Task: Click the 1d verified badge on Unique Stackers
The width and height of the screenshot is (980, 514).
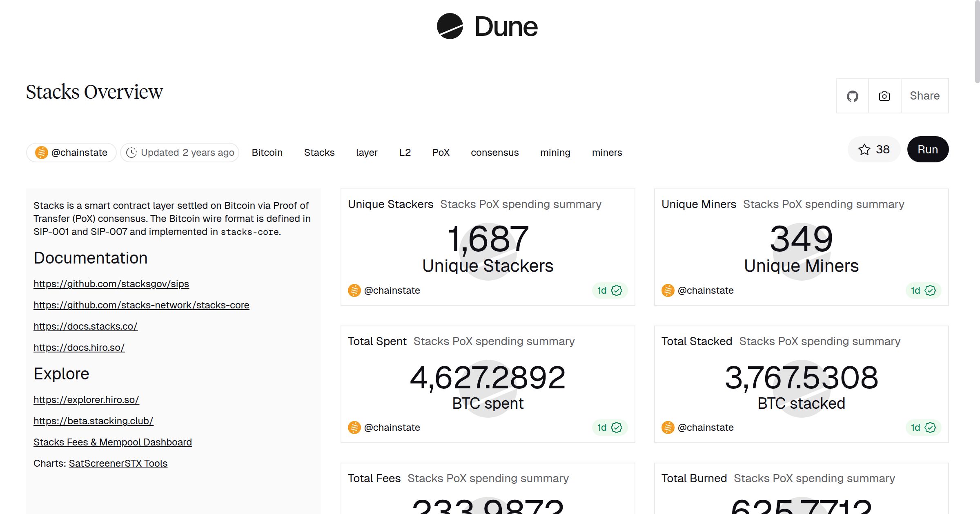Action: pos(609,290)
